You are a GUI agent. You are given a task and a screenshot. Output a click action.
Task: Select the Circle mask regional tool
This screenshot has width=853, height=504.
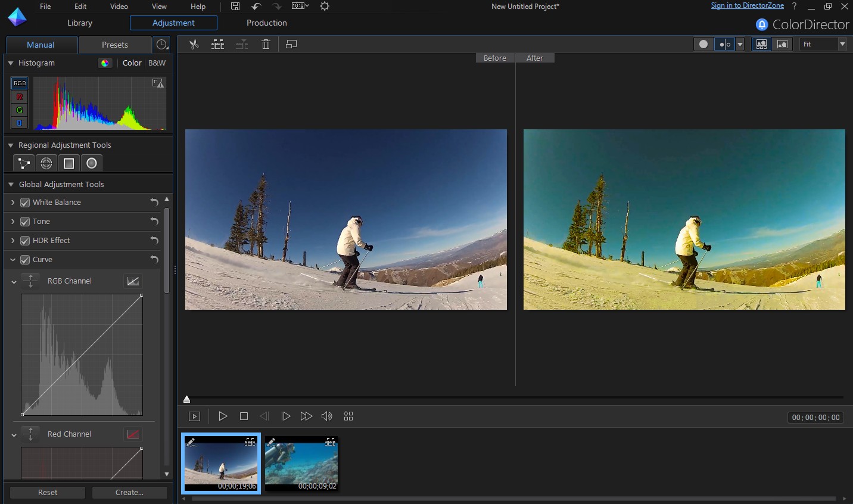91,163
